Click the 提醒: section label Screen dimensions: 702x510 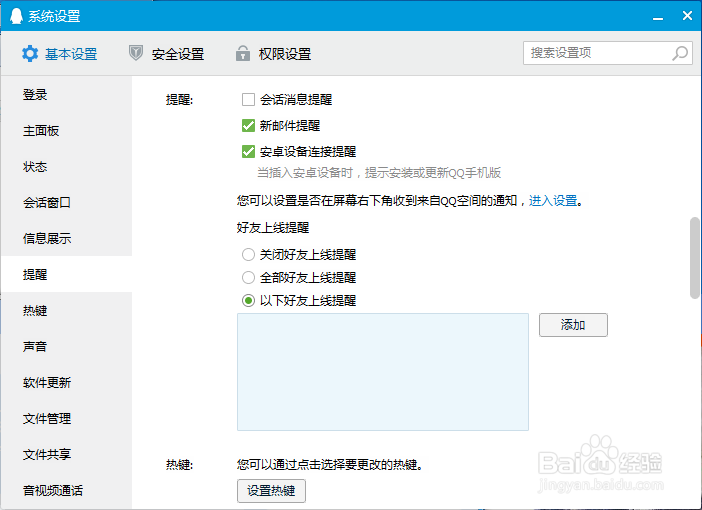click(179, 99)
